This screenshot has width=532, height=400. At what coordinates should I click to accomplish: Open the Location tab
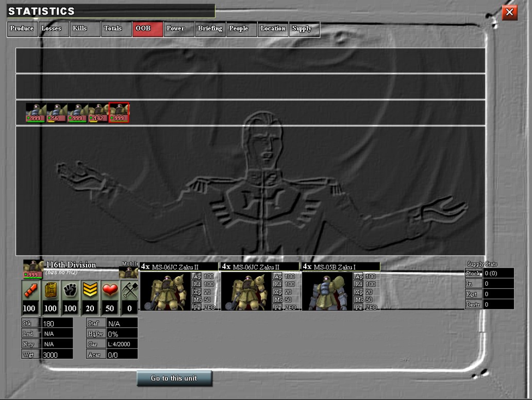pos(273,29)
